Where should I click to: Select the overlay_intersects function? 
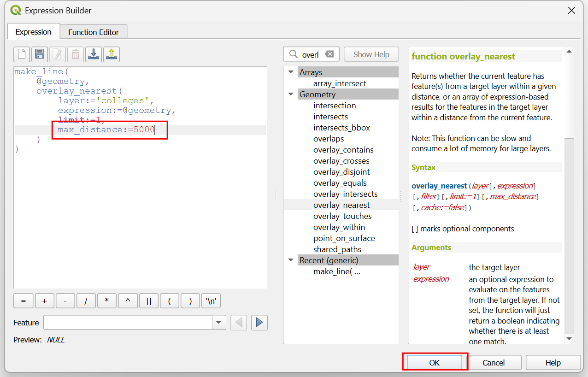pyautogui.click(x=345, y=194)
